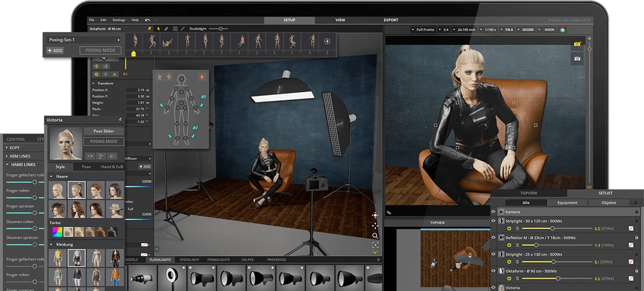This screenshot has width=644, height=291.
Task: Open the Posing-Set-1 selector
Action: pyautogui.click(x=83, y=40)
